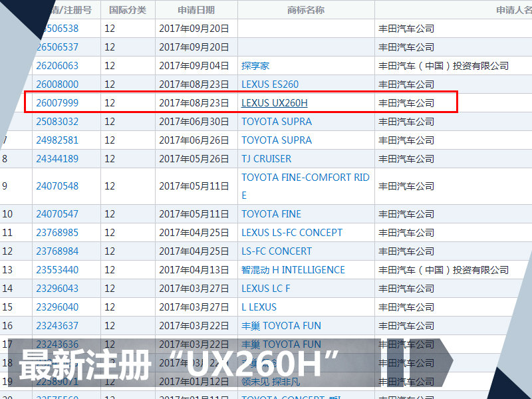Screen dimensions: 532x399
Task: Open registration number 23768984
Action: 57,251
